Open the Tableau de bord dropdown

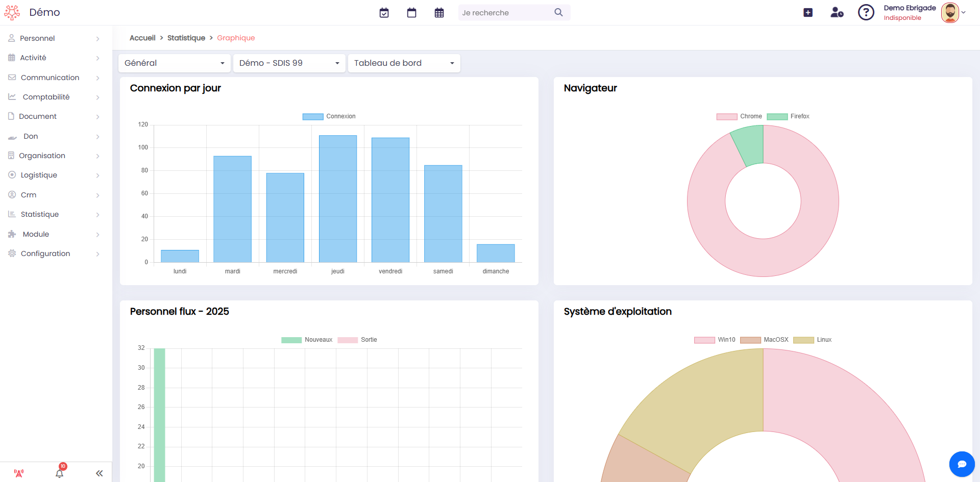[x=404, y=63]
